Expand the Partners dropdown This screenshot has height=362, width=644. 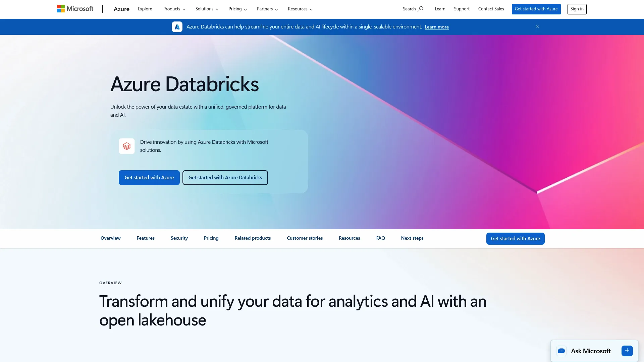[x=267, y=9]
